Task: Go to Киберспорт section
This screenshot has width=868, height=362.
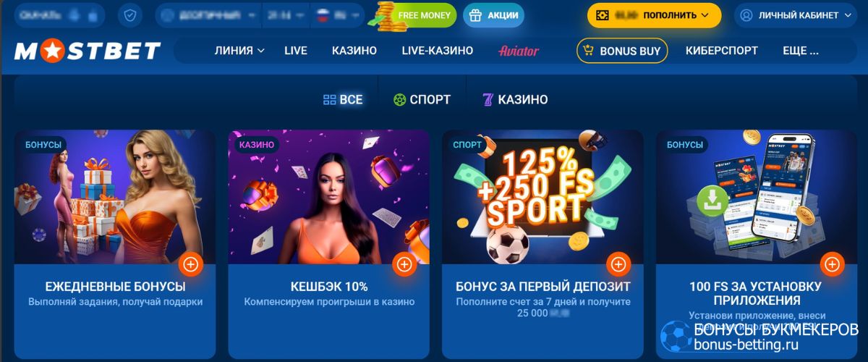Action: coord(722,51)
